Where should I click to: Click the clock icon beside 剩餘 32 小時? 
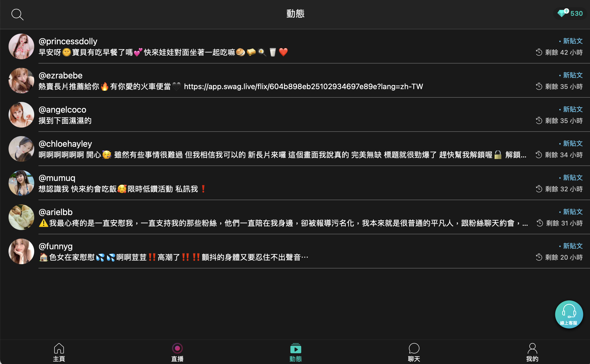tap(539, 189)
